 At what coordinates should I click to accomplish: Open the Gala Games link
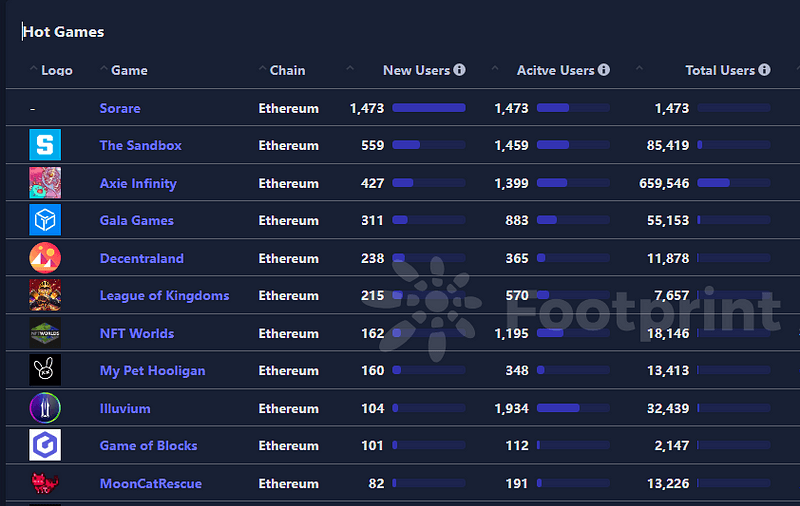click(x=137, y=220)
